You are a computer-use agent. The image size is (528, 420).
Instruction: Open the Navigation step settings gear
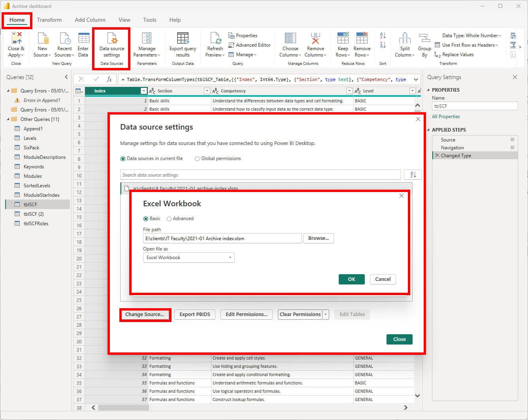coord(512,147)
